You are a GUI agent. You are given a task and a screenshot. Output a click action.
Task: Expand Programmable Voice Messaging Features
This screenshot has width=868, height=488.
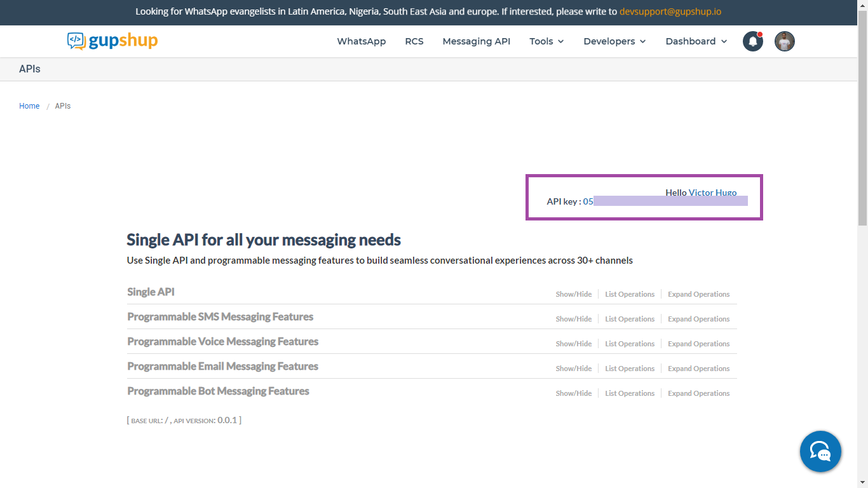223,342
